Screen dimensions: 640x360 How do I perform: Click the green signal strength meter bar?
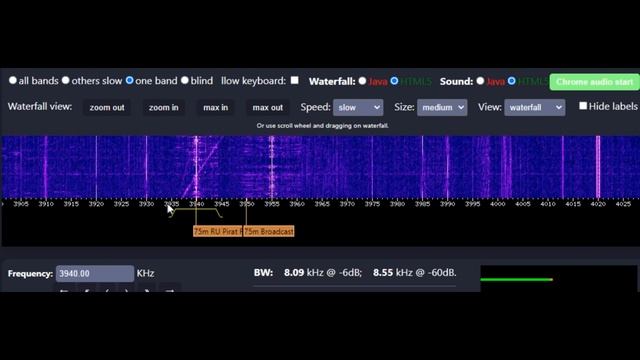pyautogui.click(x=517, y=280)
